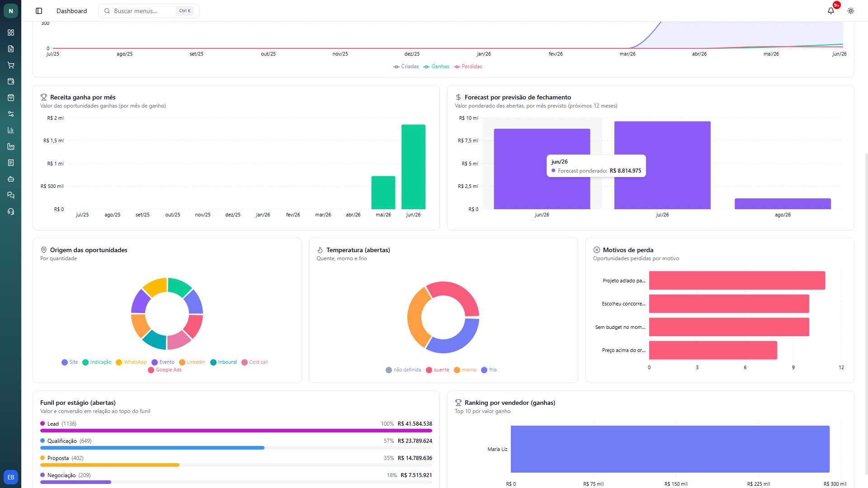This screenshot has width=868, height=488.
Task: Toggle the frio temperature legend
Action: click(x=489, y=370)
